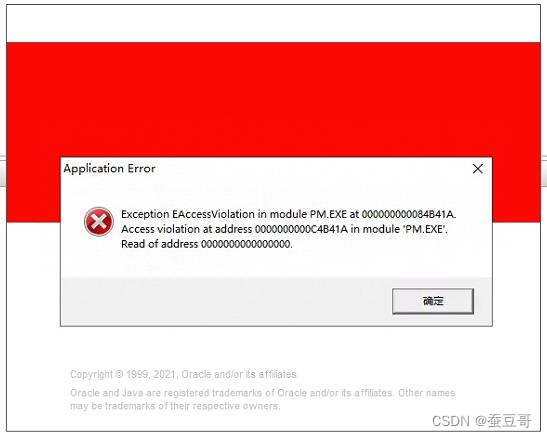Viewport: 547px width, 437px height.
Task: Click the Access violation at address line
Action: (x=284, y=229)
